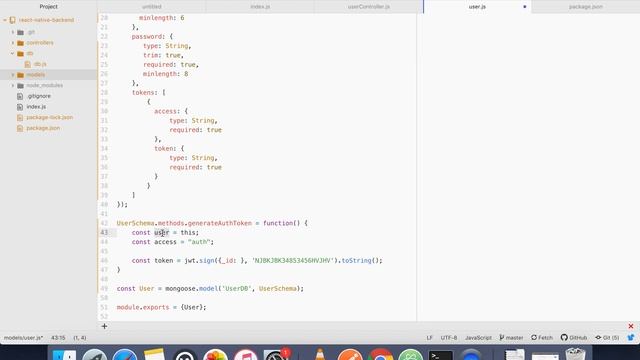
Task: Click fold gutter at line 42
Action: point(112,223)
